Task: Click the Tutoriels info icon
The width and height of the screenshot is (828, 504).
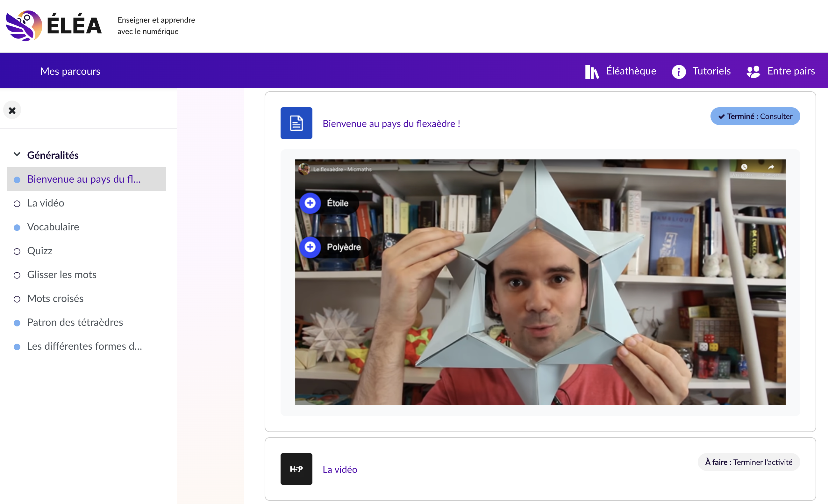Action: pyautogui.click(x=678, y=72)
